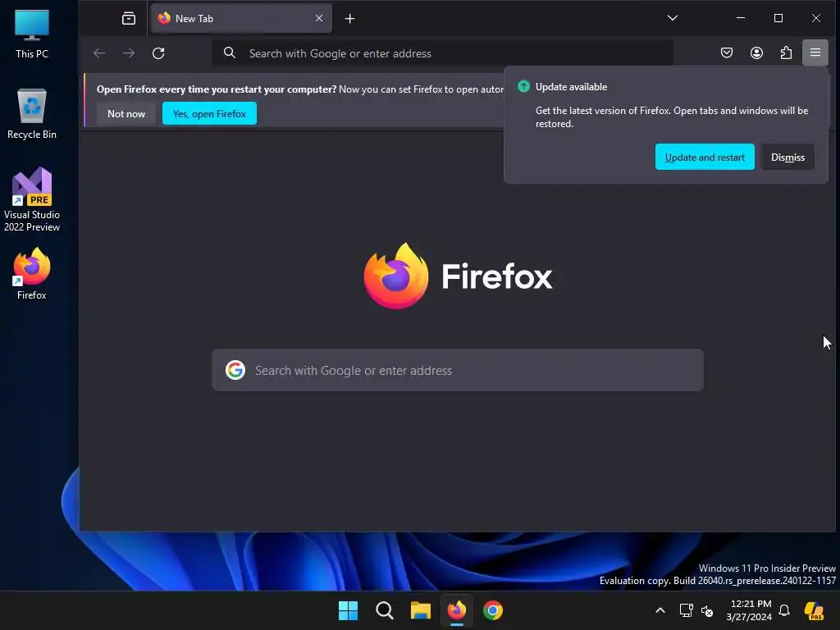Focus the new tab page Google search box
The width and height of the screenshot is (840, 630).
[458, 370]
